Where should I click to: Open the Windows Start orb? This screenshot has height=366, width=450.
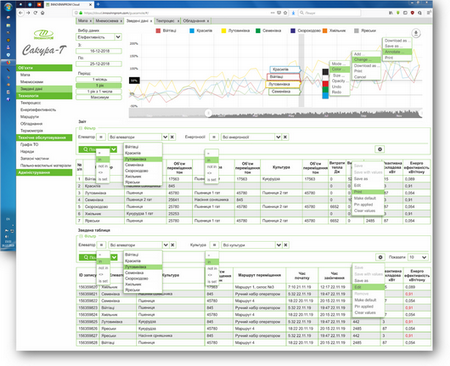pyautogui.click(x=8, y=6)
